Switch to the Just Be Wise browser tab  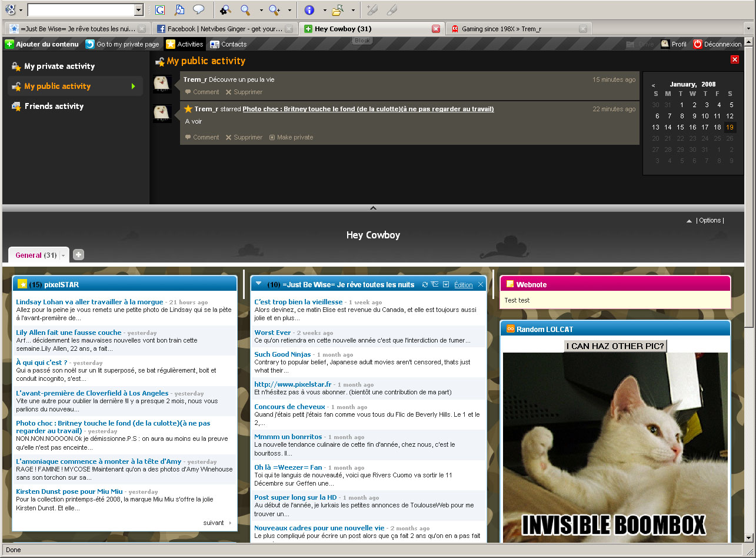click(x=78, y=29)
